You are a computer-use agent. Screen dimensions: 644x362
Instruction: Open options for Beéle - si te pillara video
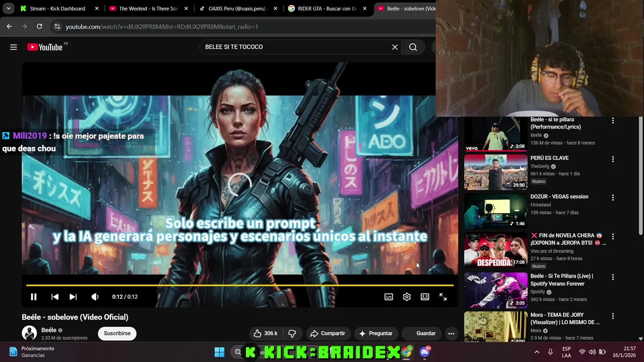613,121
